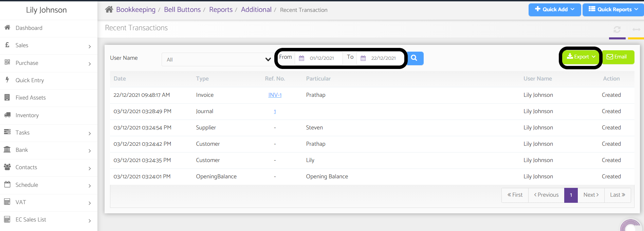Click the magnifier search button
This screenshot has height=231, width=644.
pos(415,58)
